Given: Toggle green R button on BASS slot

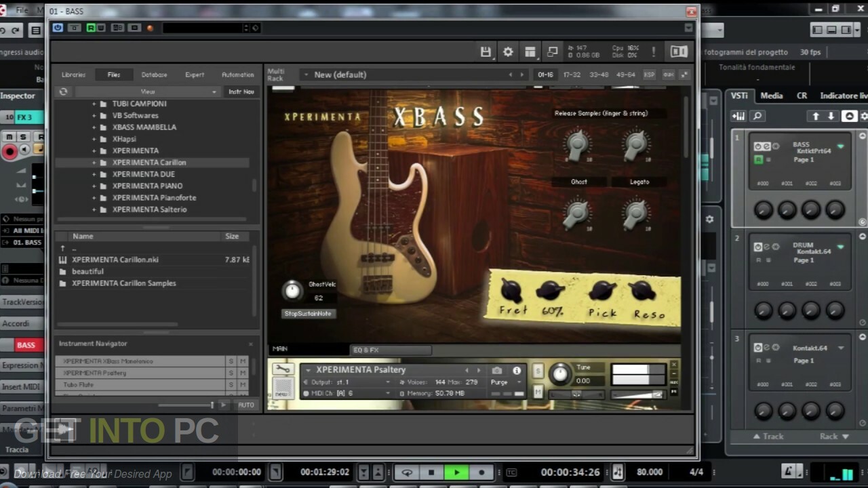Looking at the screenshot, I should click(759, 159).
